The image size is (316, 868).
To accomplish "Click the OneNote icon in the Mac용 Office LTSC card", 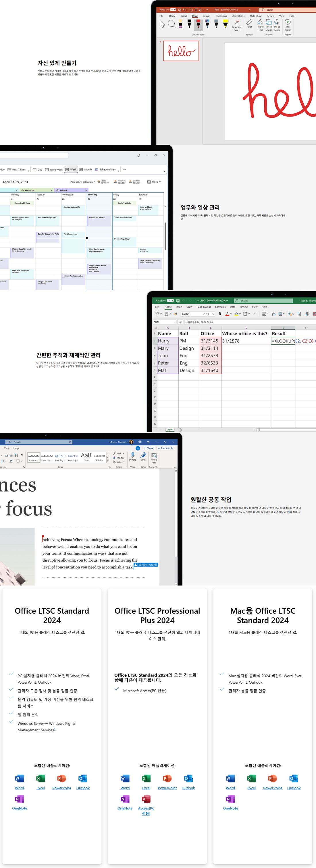I will pyautogui.click(x=230, y=799).
